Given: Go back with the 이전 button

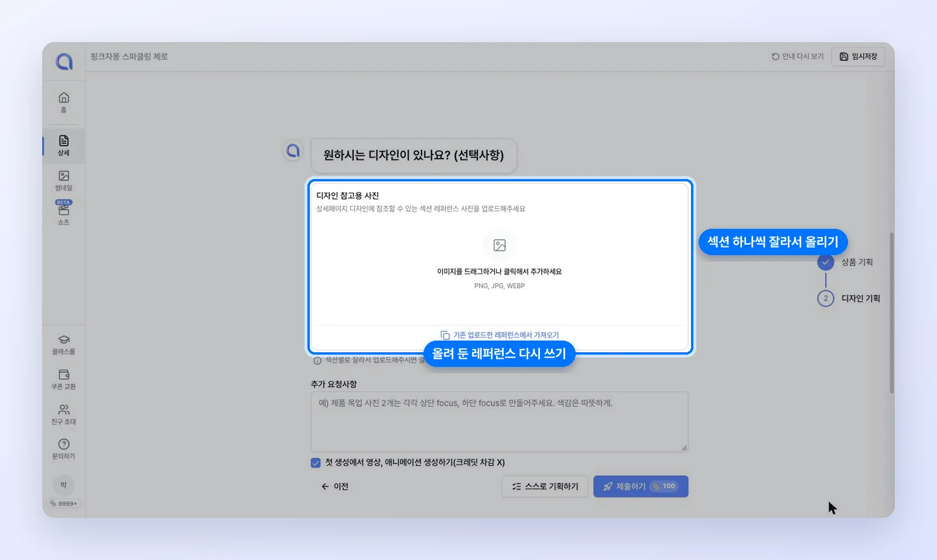Looking at the screenshot, I should (x=335, y=486).
